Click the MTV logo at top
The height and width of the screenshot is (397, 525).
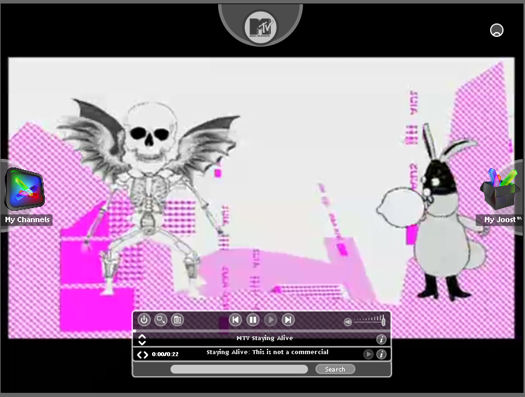point(260,27)
